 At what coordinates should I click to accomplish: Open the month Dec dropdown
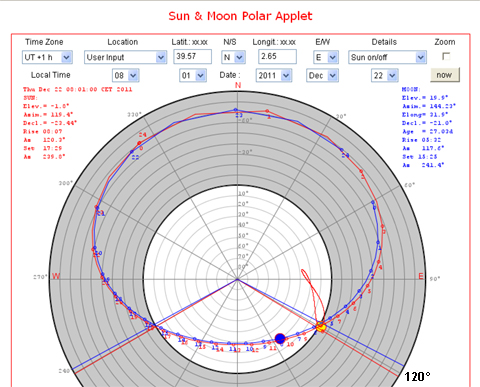[322, 76]
